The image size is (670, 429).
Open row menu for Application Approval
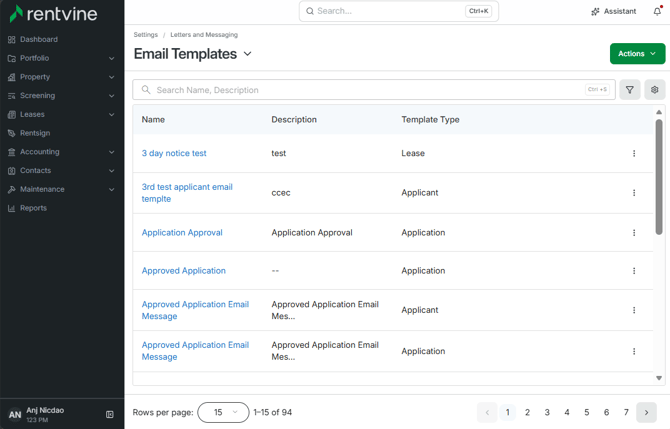click(634, 233)
